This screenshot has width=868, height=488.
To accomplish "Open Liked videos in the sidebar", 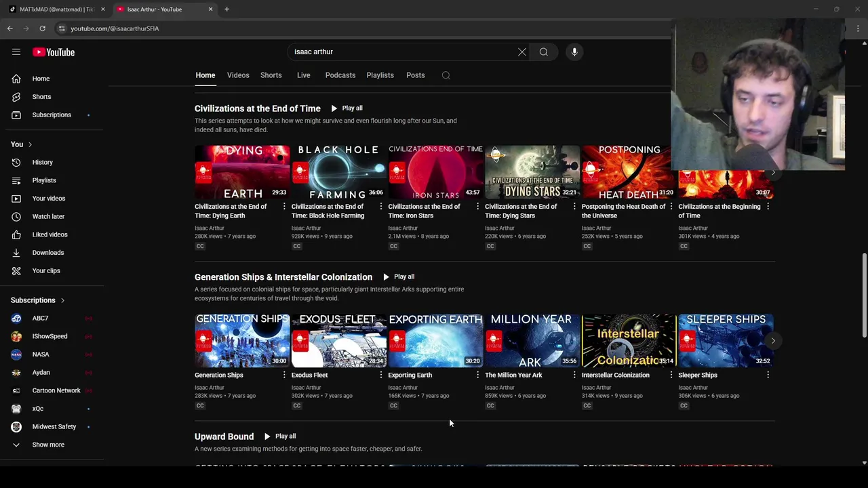I will click(x=52, y=235).
